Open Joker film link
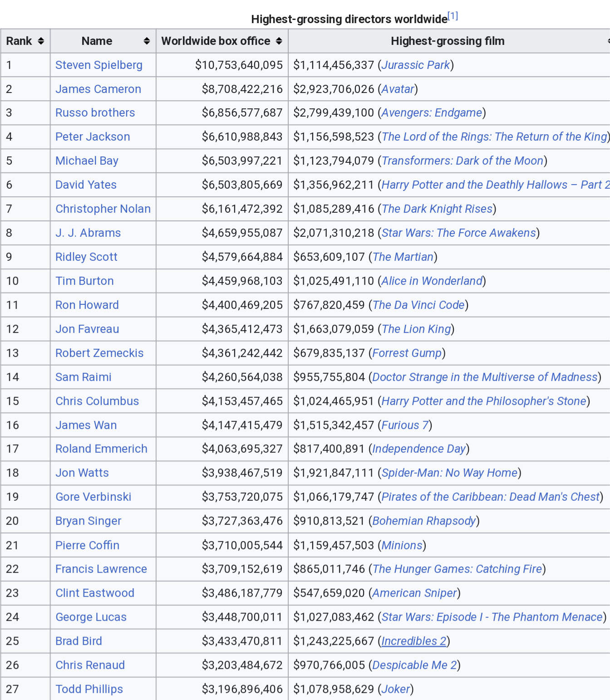The image size is (610, 700). click(x=396, y=690)
